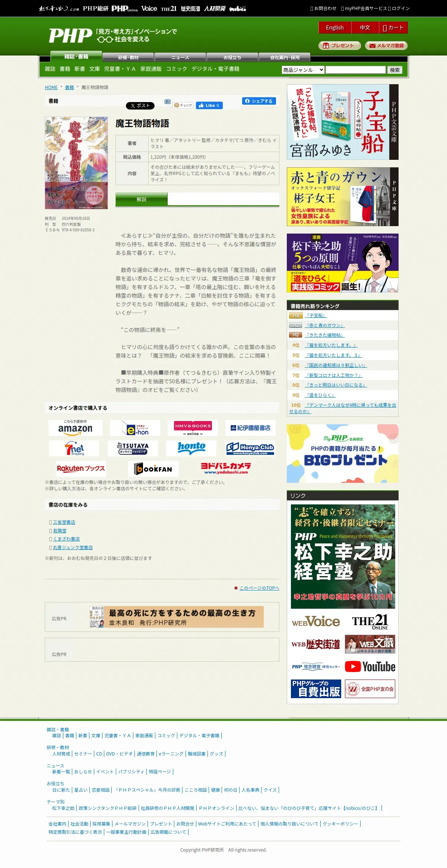Check stock at 丸善ジュンク堂書店
This screenshot has width=447, height=868.
73,548
